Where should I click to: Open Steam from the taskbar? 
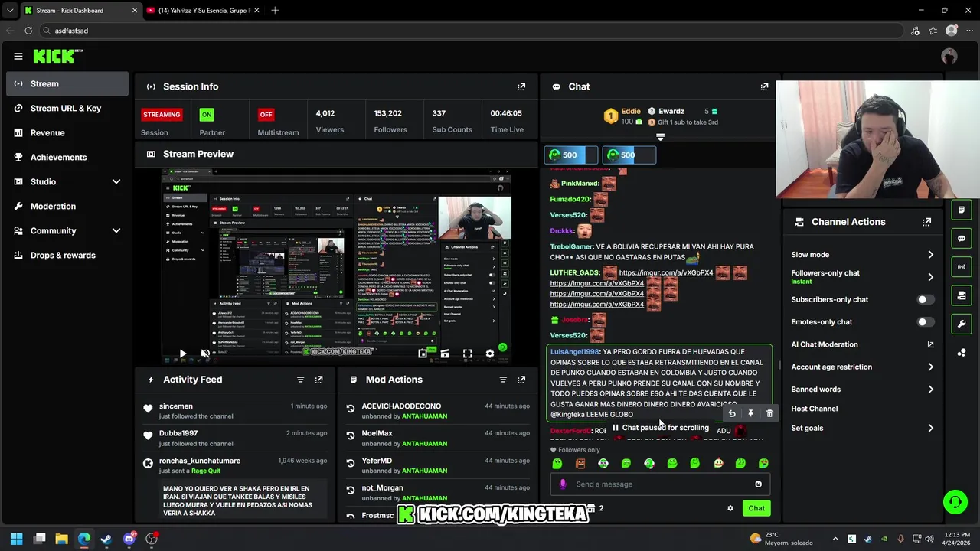[106, 539]
